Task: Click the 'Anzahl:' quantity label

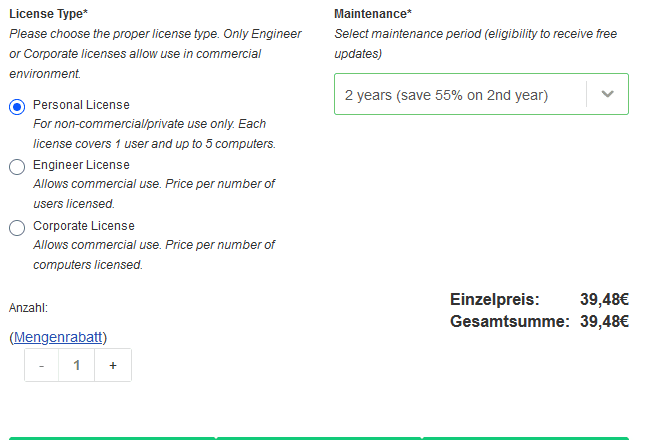Action: [x=28, y=308]
